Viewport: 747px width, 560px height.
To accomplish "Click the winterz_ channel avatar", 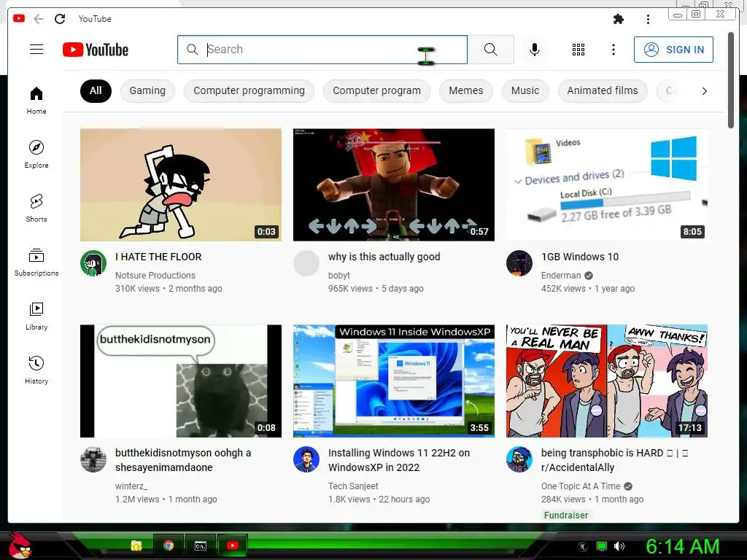I will coord(93,459).
